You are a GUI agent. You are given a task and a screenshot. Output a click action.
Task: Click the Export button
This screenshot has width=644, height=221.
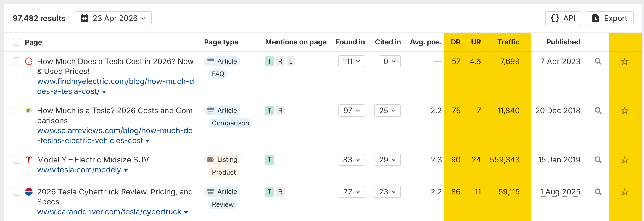point(609,18)
